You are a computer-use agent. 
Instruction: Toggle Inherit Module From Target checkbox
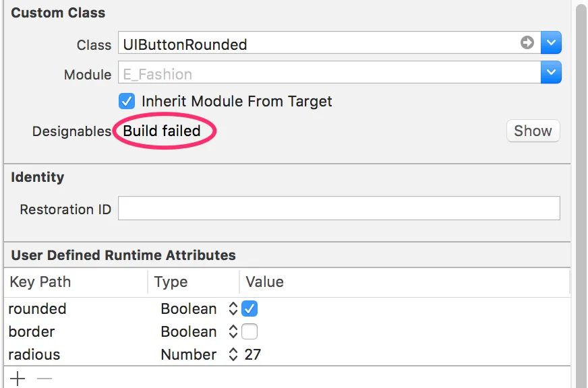[127, 102]
